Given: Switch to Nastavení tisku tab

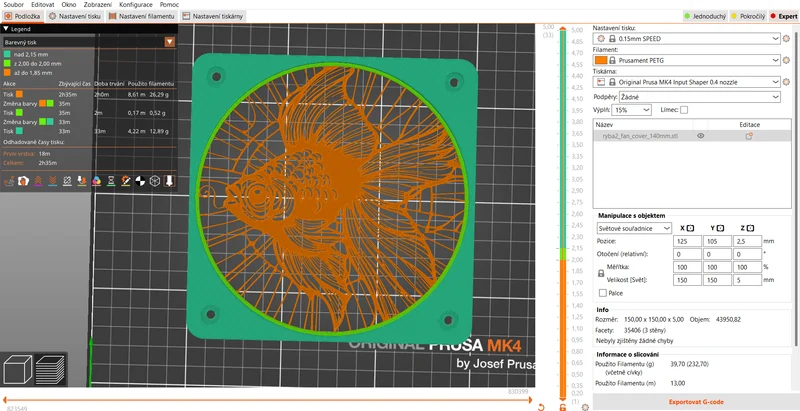Looking at the screenshot, I should 75,16.
